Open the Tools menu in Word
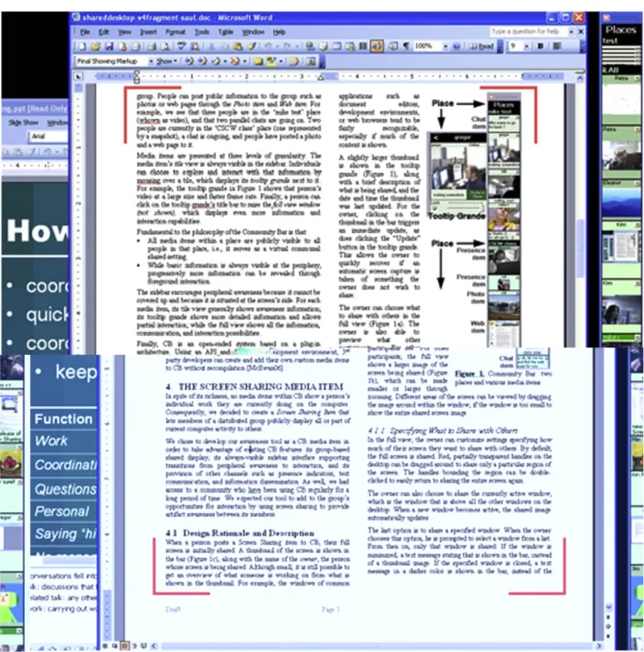644x652 pixels. click(x=202, y=32)
